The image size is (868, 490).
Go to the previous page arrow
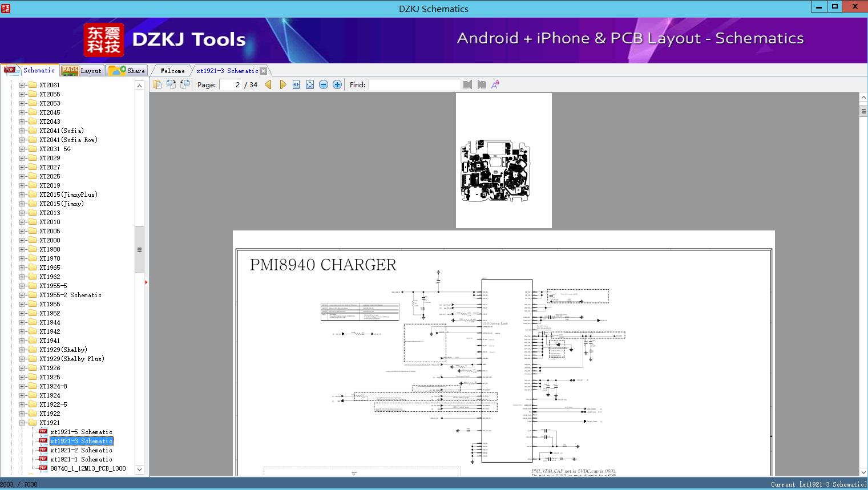(268, 84)
